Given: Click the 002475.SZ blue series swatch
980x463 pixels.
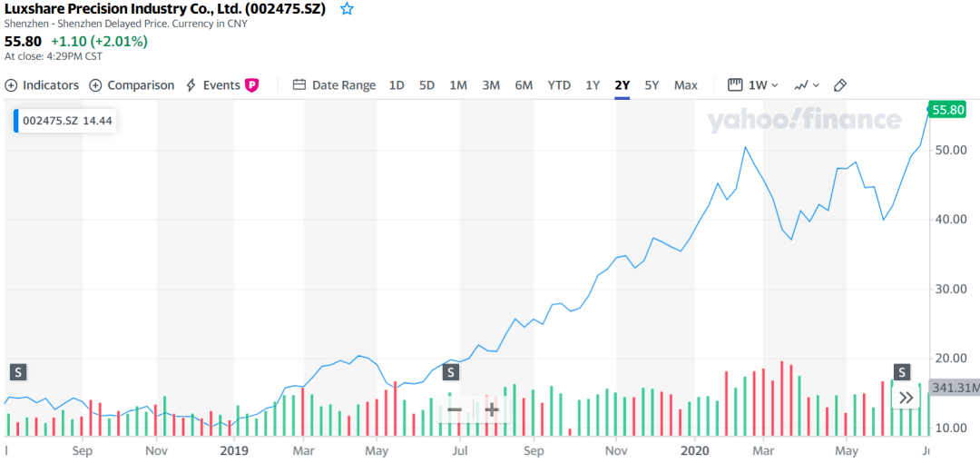Looking at the screenshot, I should click(x=15, y=121).
